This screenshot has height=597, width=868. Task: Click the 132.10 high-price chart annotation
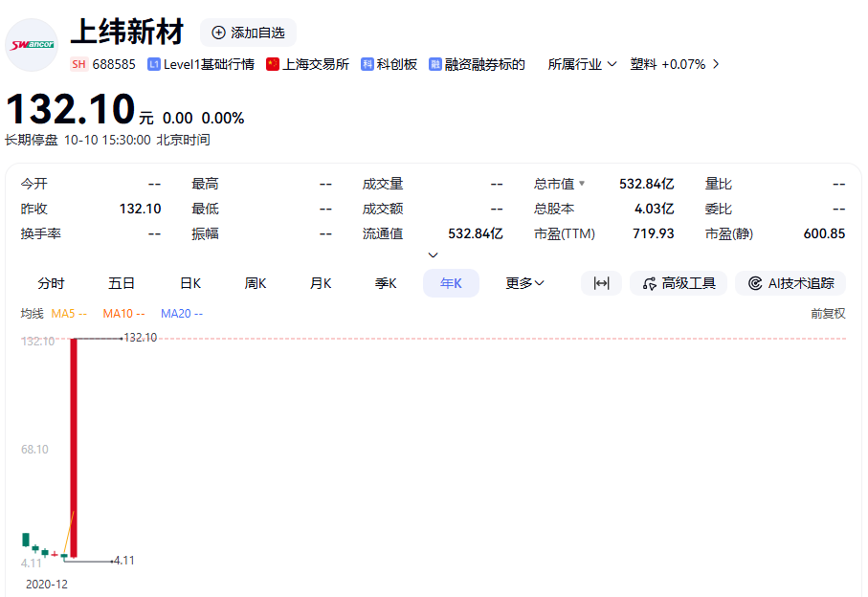[x=141, y=338]
